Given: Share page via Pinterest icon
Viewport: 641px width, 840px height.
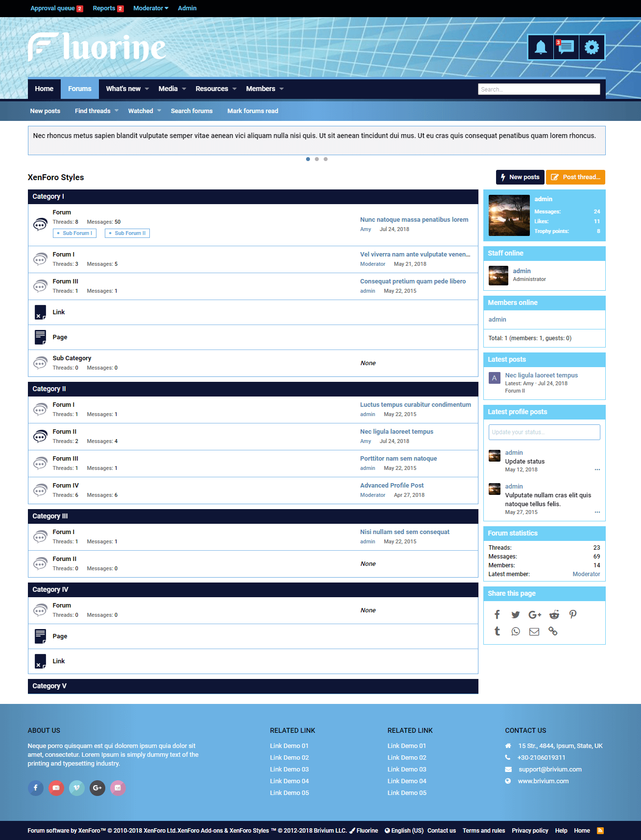Looking at the screenshot, I should point(572,615).
